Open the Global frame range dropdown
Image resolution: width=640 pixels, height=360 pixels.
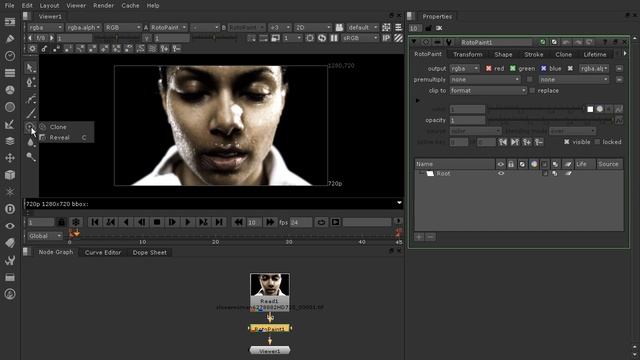point(45,236)
